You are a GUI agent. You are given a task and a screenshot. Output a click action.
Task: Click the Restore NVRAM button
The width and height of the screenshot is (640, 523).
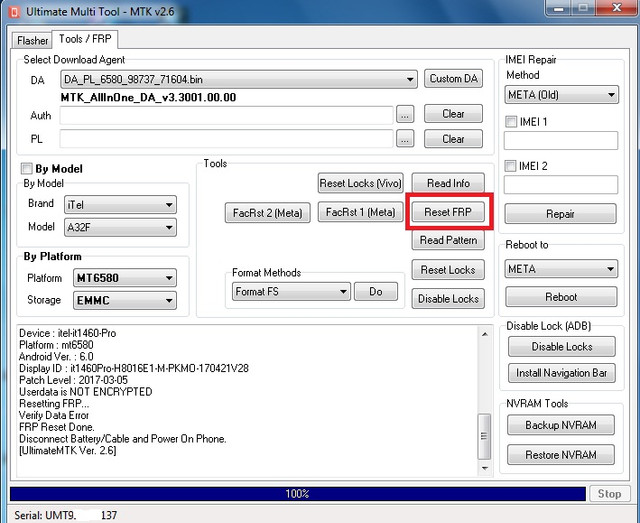[561, 455]
